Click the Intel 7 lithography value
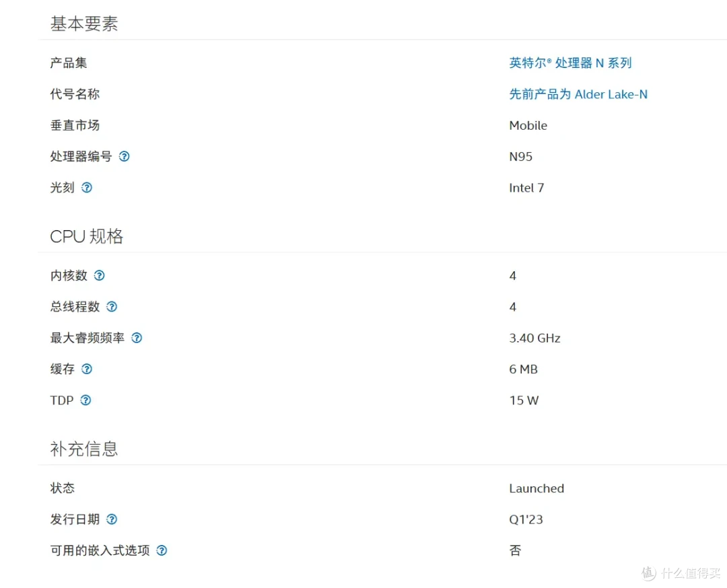727x588 pixels. [x=526, y=188]
